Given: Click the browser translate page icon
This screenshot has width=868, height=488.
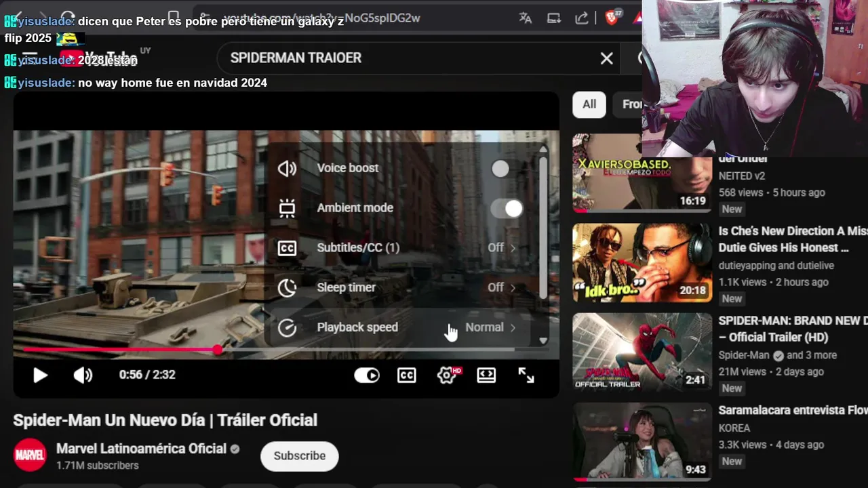Looking at the screenshot, I should pyautogui.click(x=526, y=18).
